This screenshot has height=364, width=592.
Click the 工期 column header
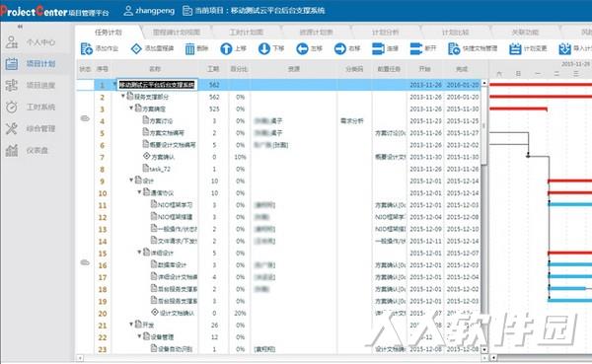pos(213,69)
